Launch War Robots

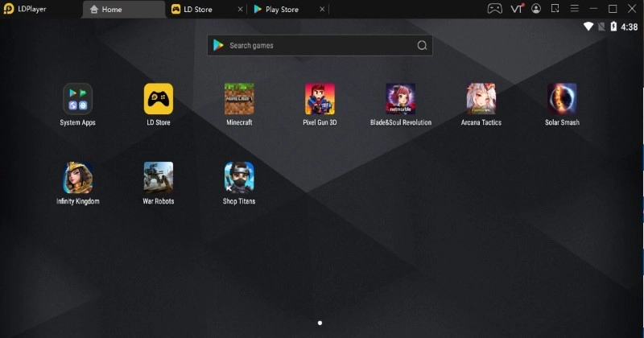point(159,177)
